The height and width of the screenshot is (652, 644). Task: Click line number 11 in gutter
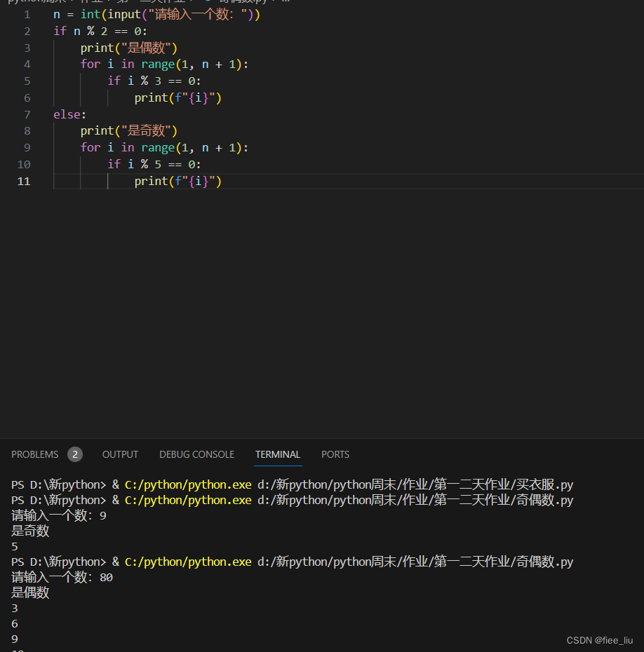[x=24, y=182]
